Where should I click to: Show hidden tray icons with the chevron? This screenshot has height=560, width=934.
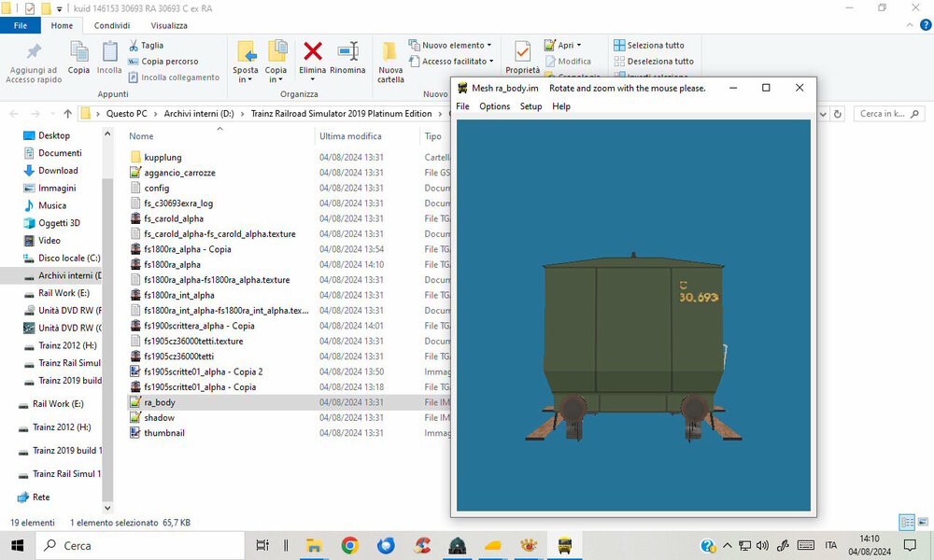pyautogui.click(x=728, y=545)
